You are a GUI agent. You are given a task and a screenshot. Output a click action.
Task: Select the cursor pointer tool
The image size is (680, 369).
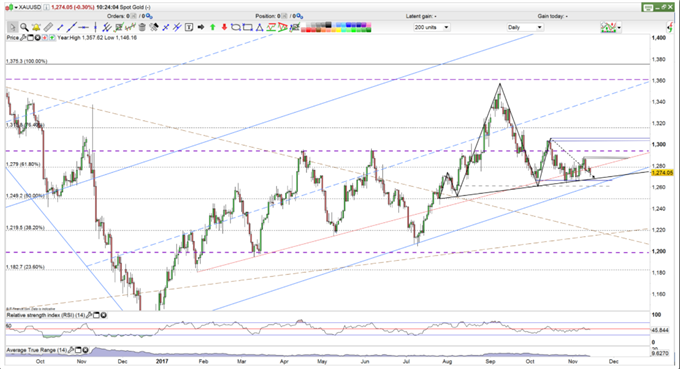click(x=12, y=27)
